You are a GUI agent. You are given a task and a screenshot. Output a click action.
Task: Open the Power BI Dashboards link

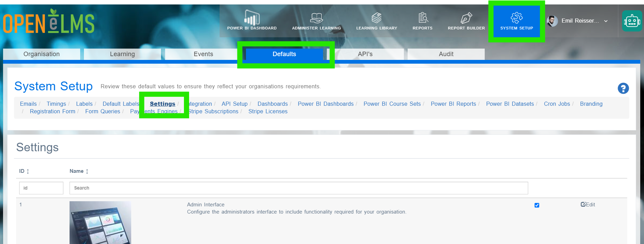pos(326,104)
